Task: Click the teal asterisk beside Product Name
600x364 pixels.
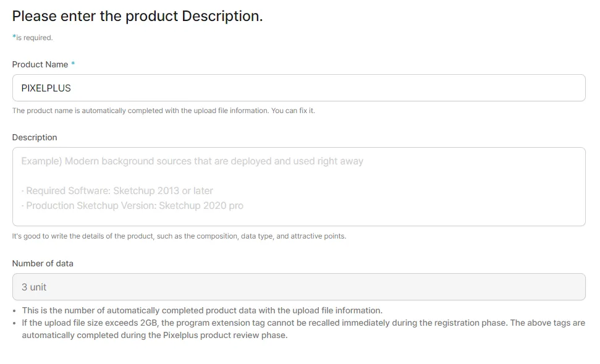Action: click(x=73, y=64)
